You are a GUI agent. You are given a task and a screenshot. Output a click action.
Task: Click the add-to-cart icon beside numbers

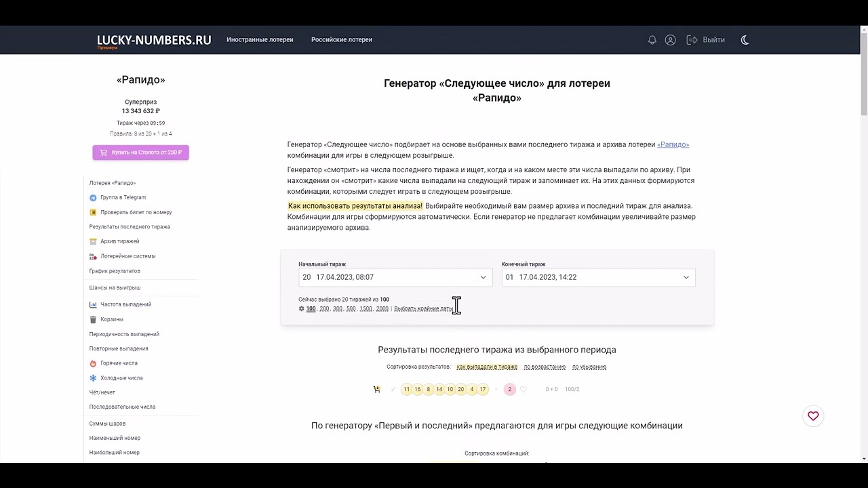[376, 389]
